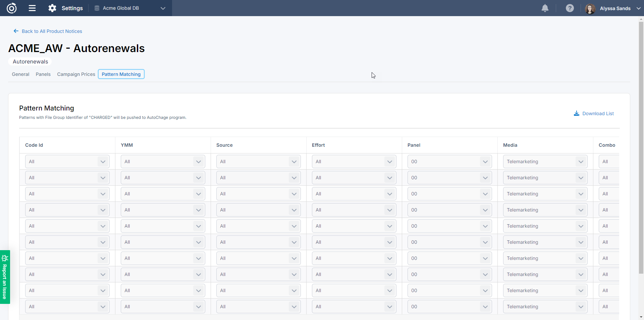Open the hamburger navigation menu
The image size is (644, 320).
click(32, 8)
